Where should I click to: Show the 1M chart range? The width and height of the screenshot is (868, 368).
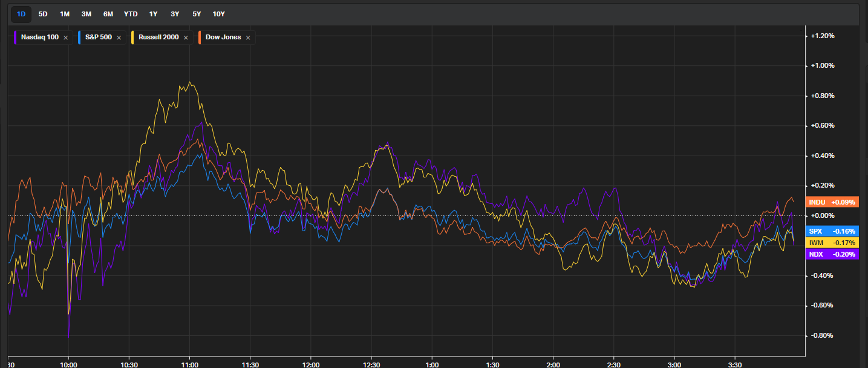coord(65,13)
